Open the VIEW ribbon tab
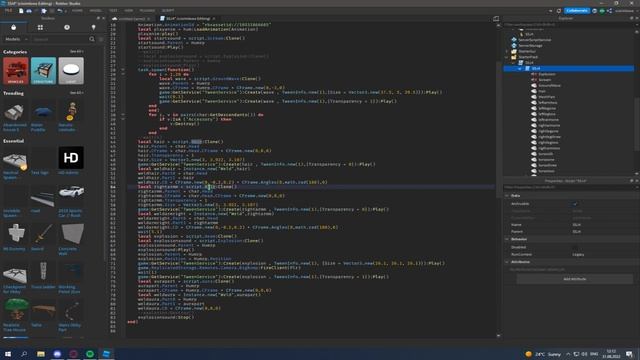The width and height of the screenshot is (640, 360). (129, 11)
